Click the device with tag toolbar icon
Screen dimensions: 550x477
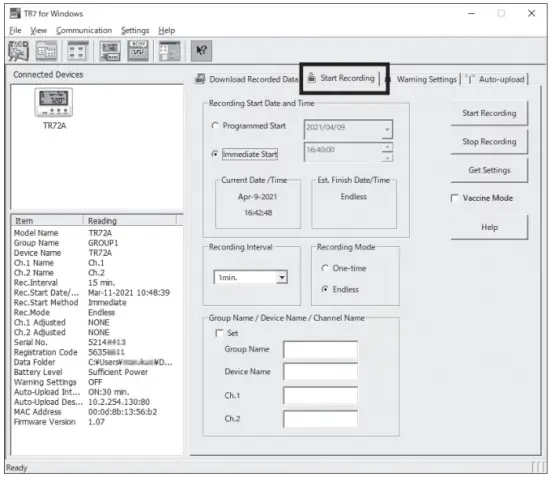(x=110, y=51)
